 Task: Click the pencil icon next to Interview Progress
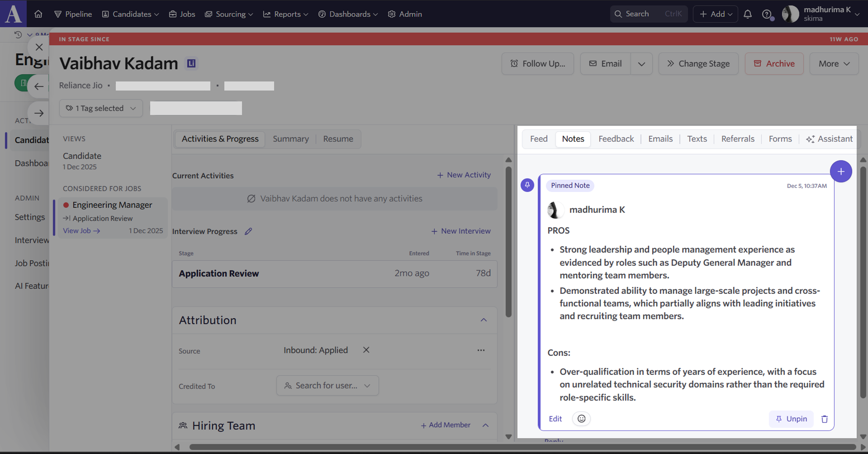pyautogui.click(x=248, y=231)
